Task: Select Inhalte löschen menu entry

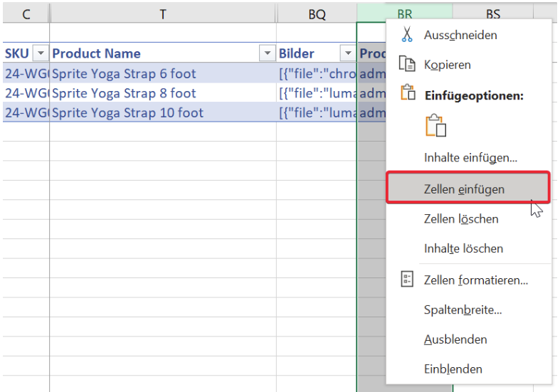Action: tap(469, 248)
